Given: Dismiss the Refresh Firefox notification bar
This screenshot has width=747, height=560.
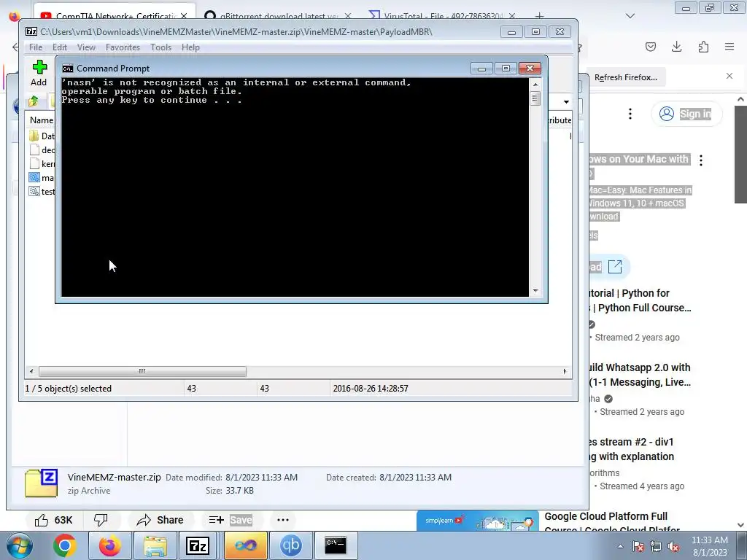Looking at the screenshot, I should [729, 76].
